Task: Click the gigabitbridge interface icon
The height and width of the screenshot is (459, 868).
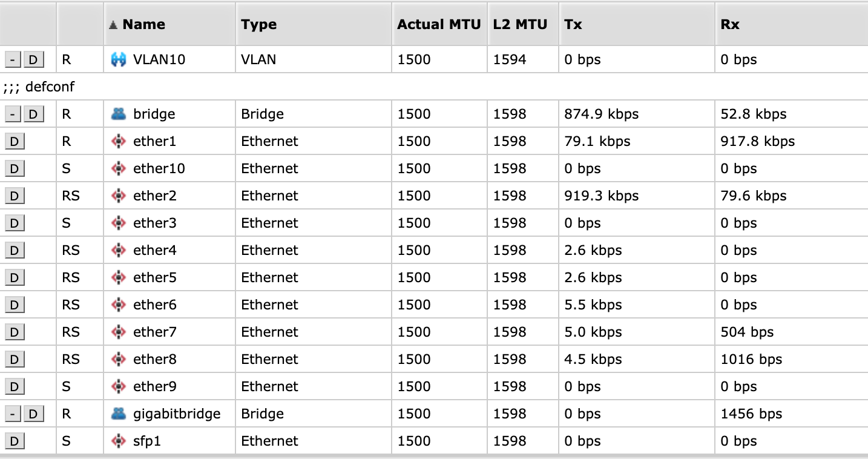Action: click(x=119, y=414)
